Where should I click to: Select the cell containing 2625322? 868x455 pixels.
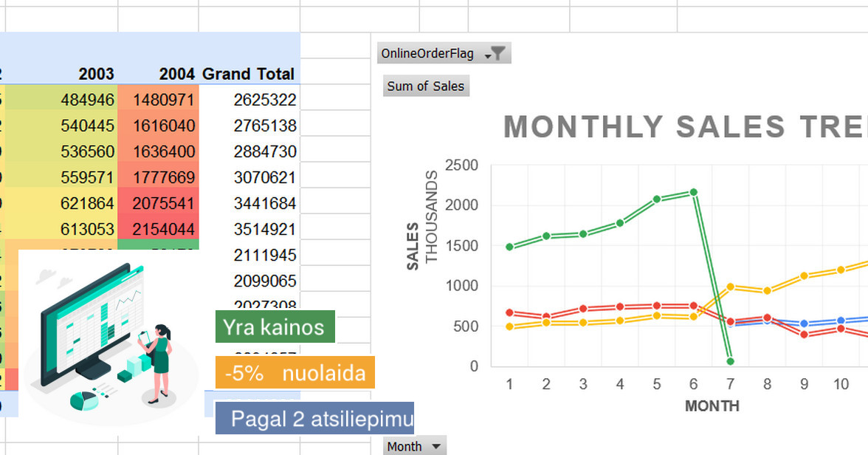266,99
